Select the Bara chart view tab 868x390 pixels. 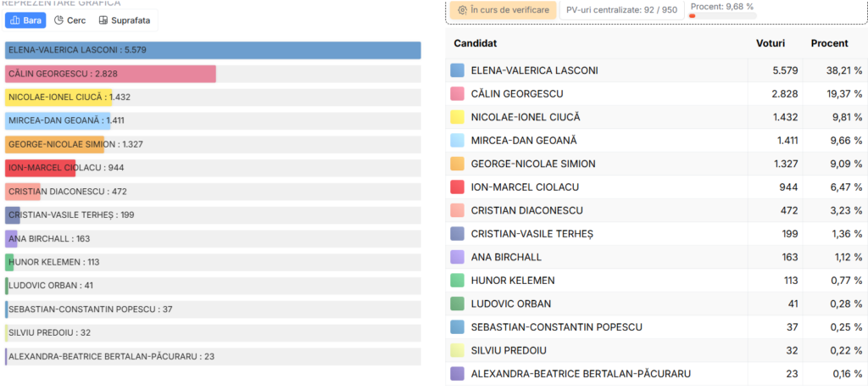(x=25, y=19)
